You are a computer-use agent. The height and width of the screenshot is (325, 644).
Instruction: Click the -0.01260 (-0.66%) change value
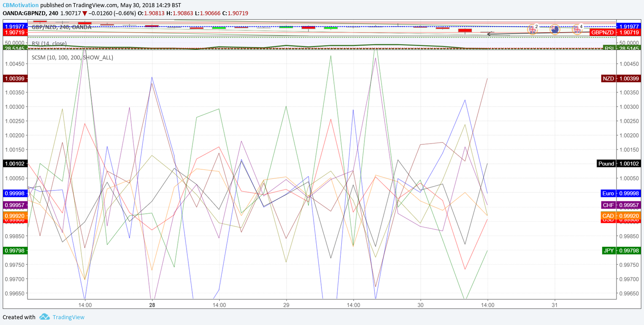coord(112,13)
